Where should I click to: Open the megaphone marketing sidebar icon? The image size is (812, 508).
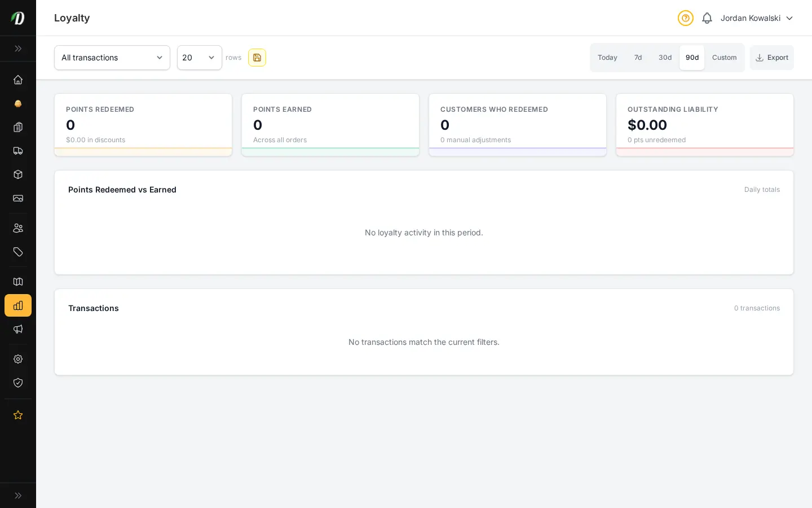[18, 329]
